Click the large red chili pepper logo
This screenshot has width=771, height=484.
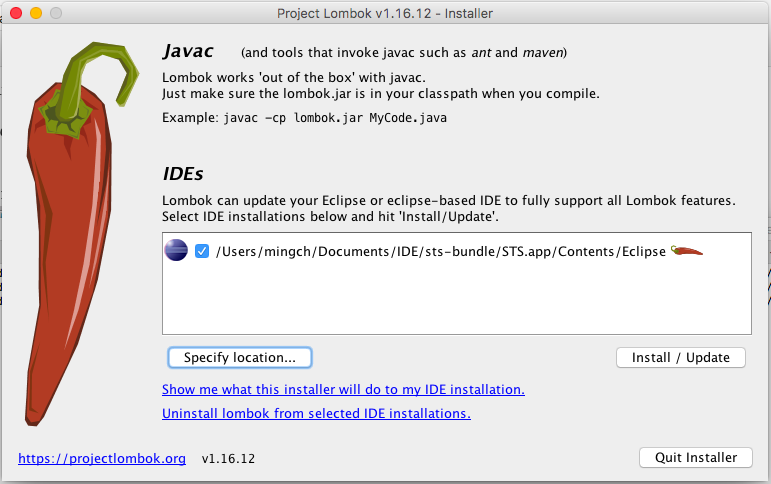[x=80, y=233]
